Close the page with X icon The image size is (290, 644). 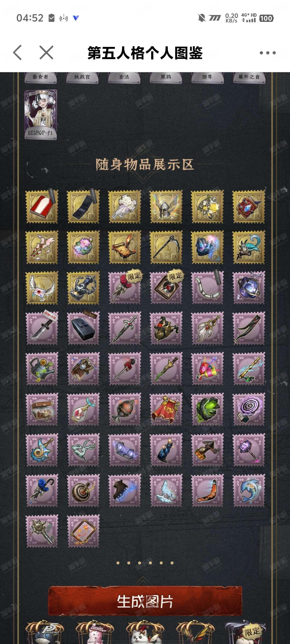tap(46, 52)
